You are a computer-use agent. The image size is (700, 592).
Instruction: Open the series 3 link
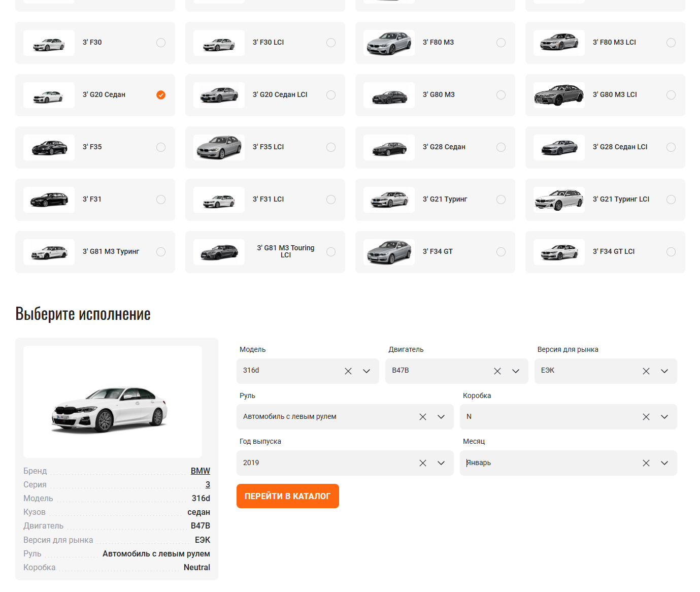tap(208, 484)
